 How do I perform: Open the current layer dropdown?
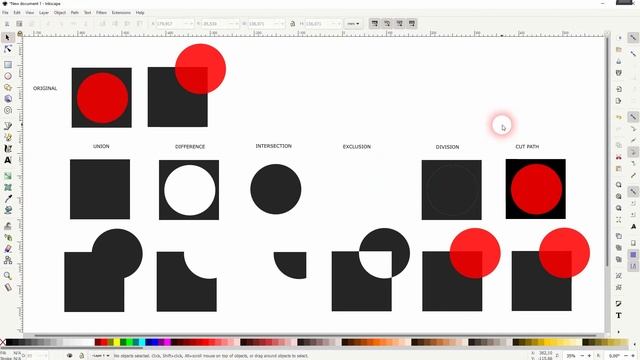tap(101, 356)
